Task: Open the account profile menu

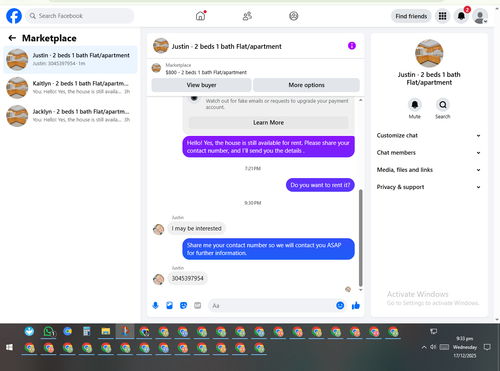Action: click(480, 16)
